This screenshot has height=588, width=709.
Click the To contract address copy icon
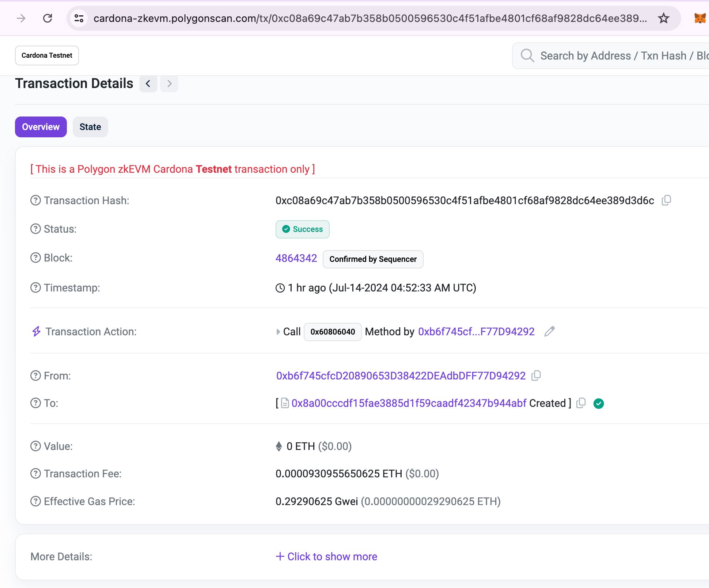(x=582, y=403)
